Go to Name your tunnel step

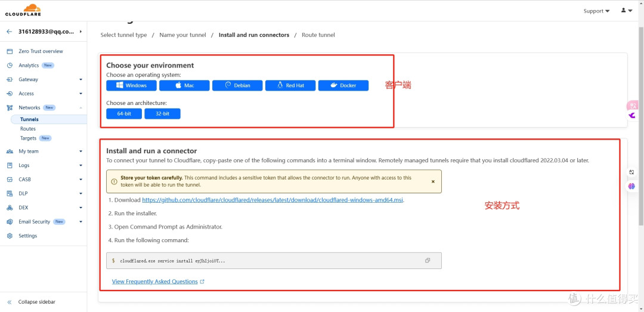[x=183, y=35]
